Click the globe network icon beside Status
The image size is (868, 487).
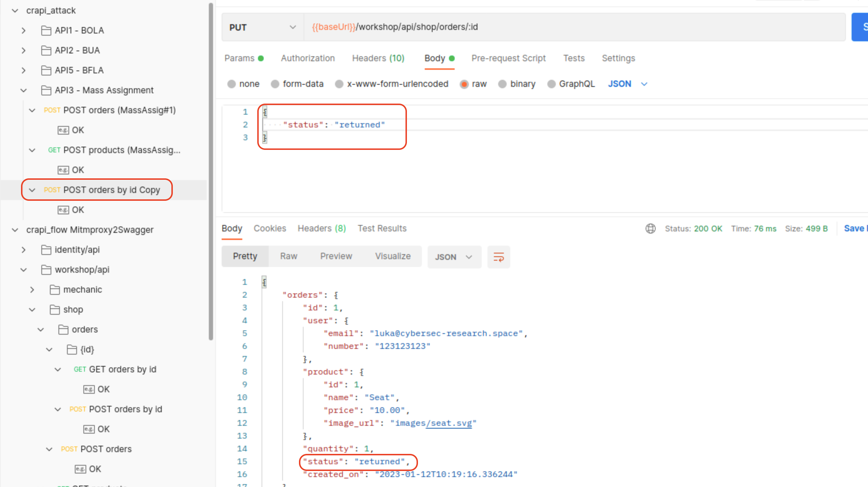click(x=651, y=229)
